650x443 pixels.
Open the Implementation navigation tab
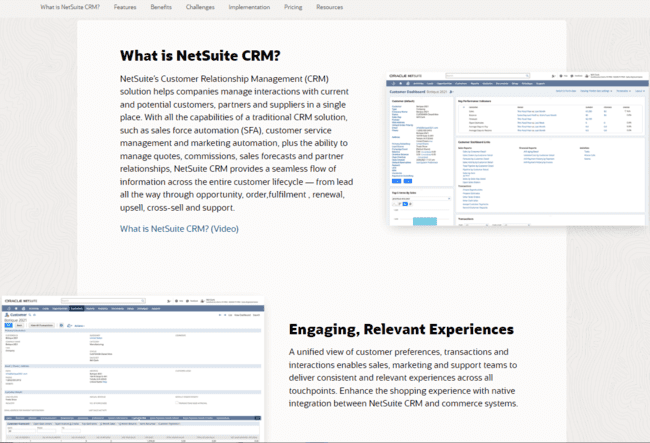pyautogui.click(x=249, y=7)
